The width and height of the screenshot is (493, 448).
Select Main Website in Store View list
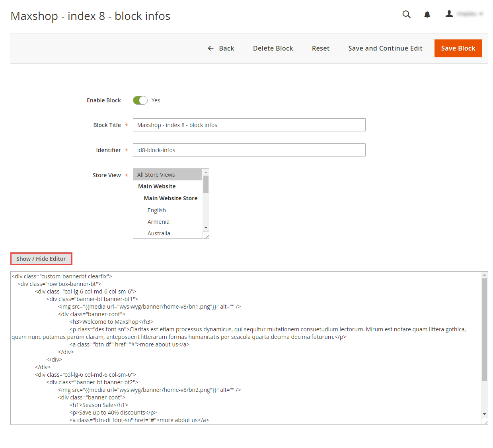point(168,186)
